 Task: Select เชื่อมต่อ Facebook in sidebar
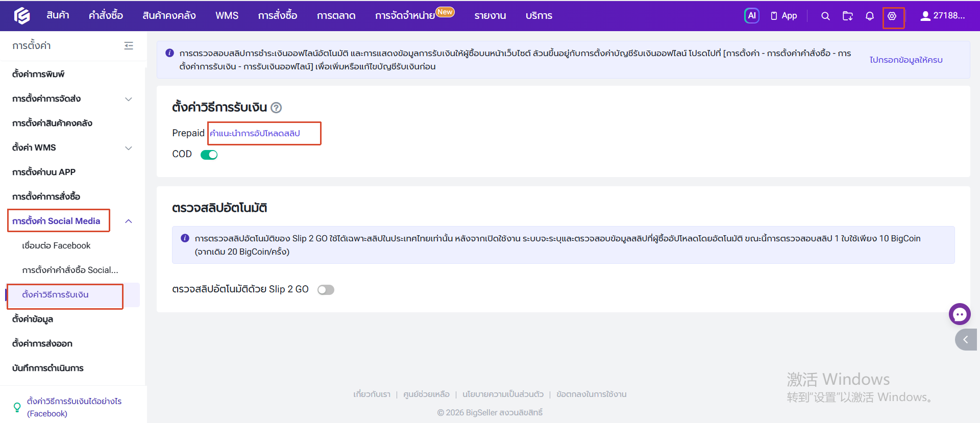coord(56,246)
